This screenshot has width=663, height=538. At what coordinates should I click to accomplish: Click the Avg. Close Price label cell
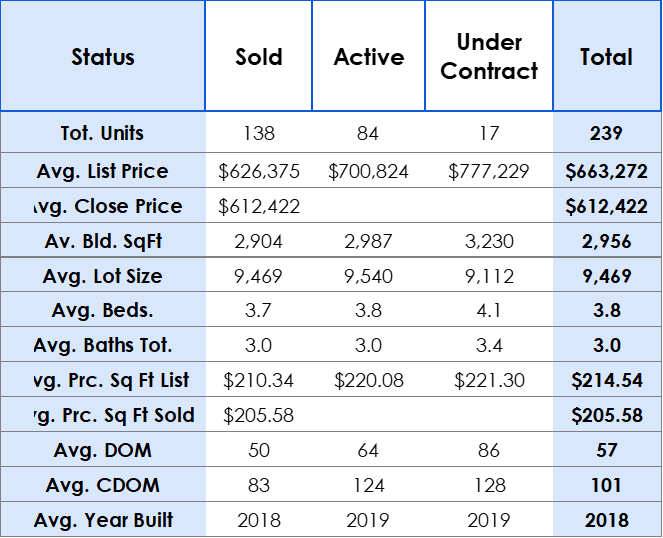point(105,206)
